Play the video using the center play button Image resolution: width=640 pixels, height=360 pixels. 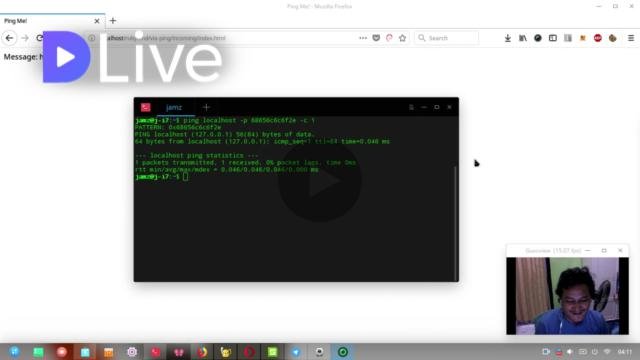click(320, 181)
